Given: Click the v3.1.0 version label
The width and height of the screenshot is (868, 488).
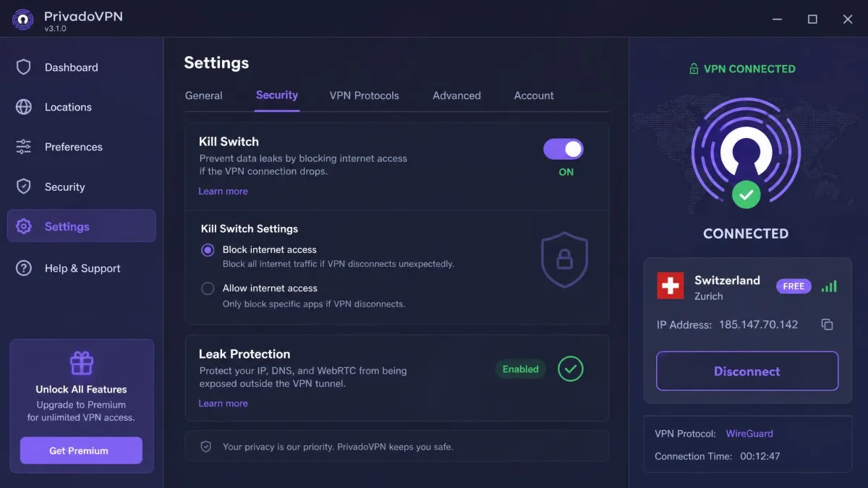Looking at the screenshot, I should 55,29.
